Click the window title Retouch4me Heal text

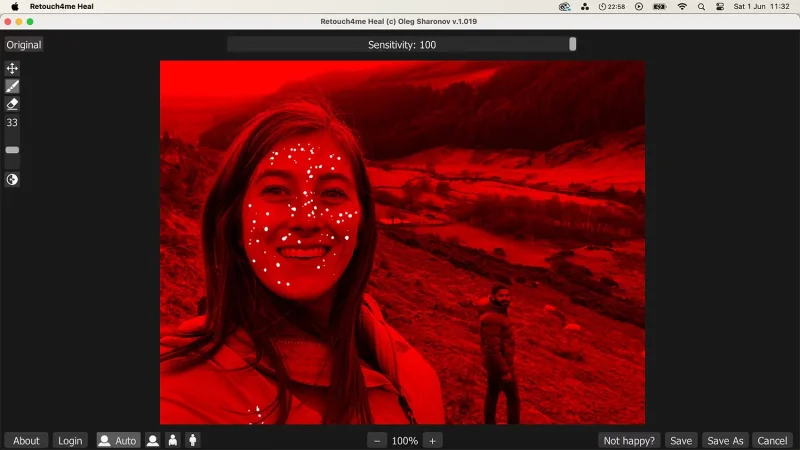tap(398, 21)
